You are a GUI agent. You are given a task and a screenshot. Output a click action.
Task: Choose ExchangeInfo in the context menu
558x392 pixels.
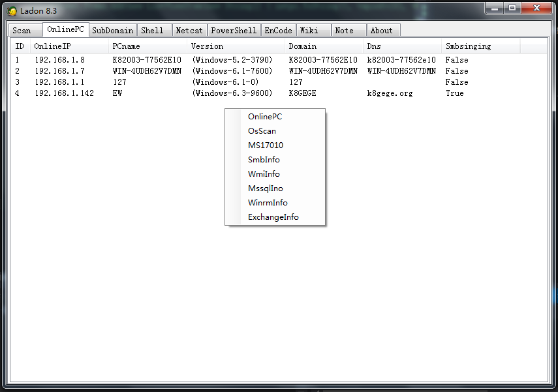tap(275, 217)
